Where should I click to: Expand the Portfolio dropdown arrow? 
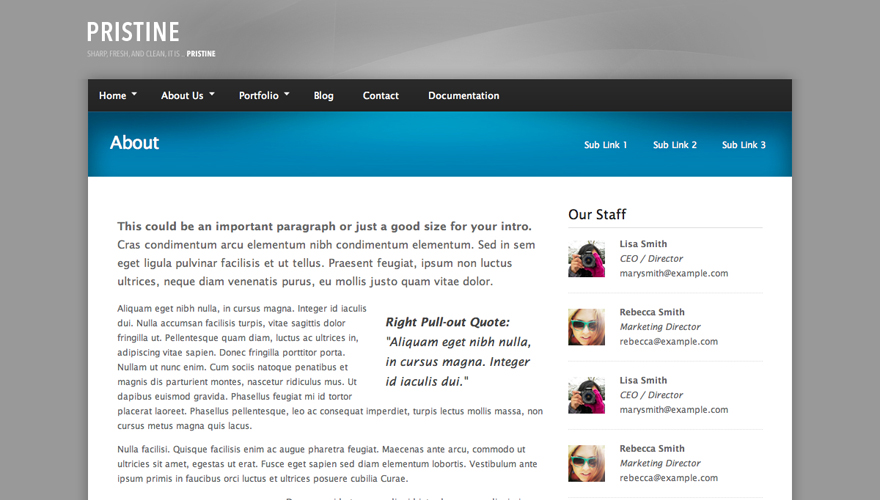pyautogui.click(x=287, y=94)
